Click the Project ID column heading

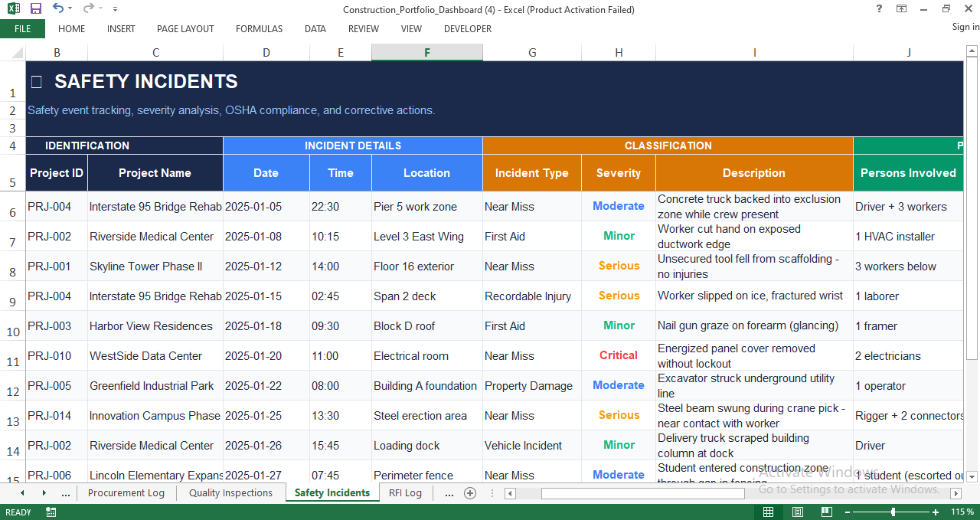coord(57,173)
